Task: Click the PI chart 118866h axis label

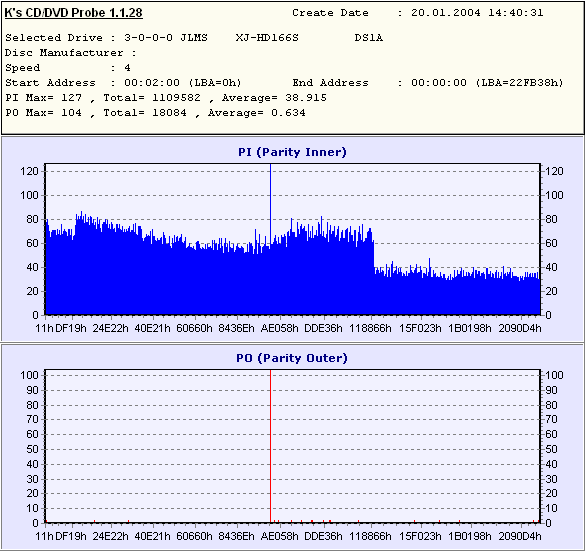Action: tap(370, 328)
